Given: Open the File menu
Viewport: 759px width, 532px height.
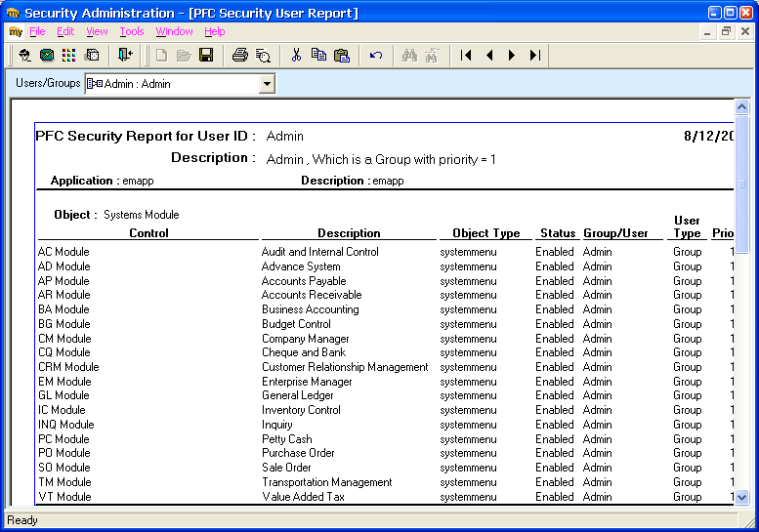Looking at the screenshot, I should coord(37,31).
